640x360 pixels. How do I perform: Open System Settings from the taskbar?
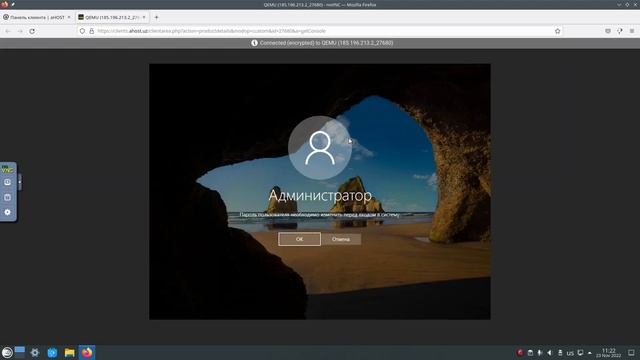pos(35,353)
